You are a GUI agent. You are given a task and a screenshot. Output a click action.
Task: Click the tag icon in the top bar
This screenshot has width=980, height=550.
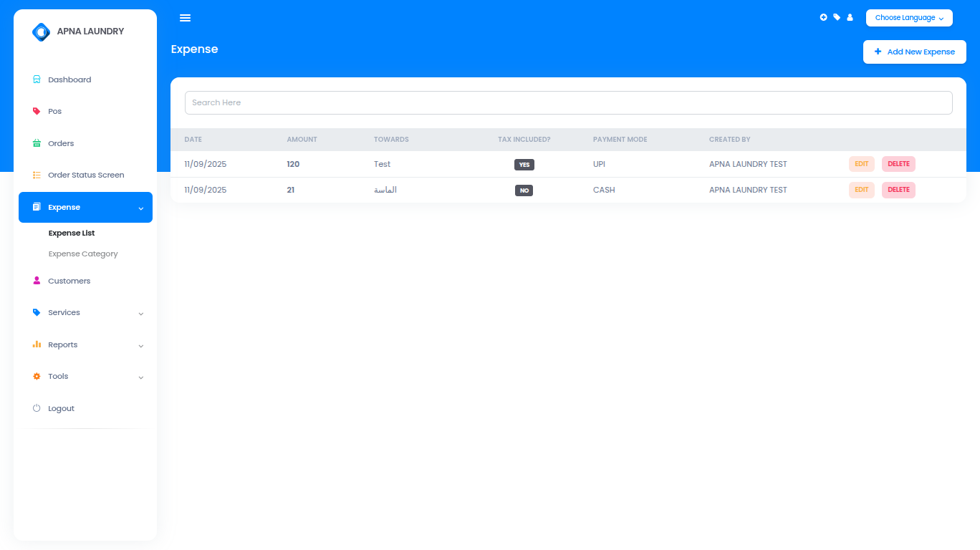pyautogui.click(x=836, y=17)
